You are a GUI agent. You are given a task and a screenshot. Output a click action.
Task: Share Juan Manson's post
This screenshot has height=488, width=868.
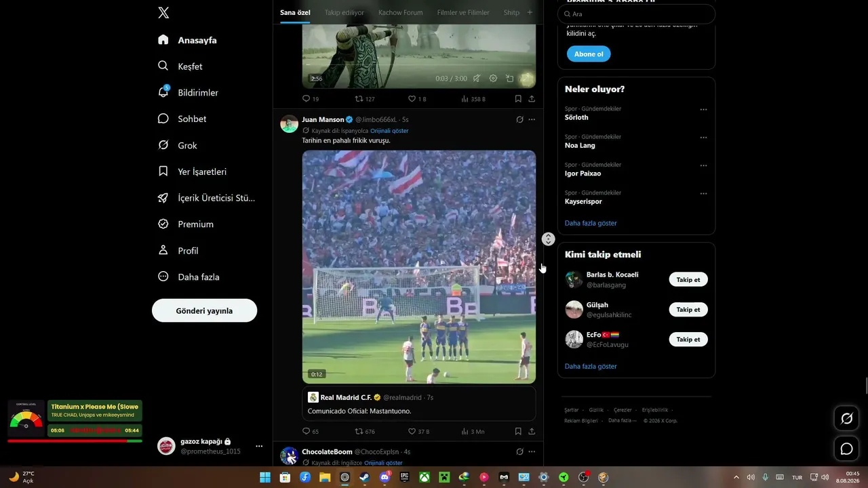pyautogui.click(x=532, y=431)
